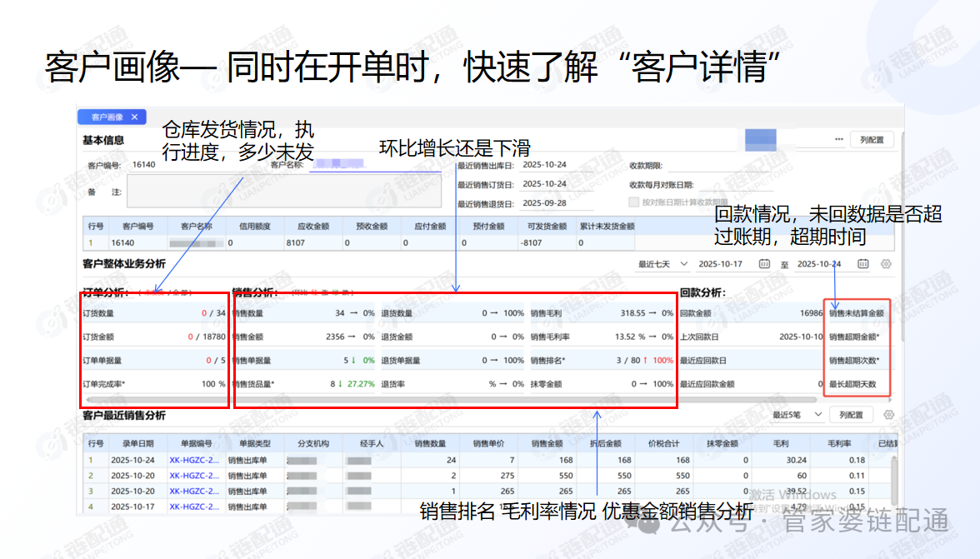This screenshot has height=559, width=980.
Task: Click the top 列配置 button
Action: pyautogui.click(x=872, y=140)
